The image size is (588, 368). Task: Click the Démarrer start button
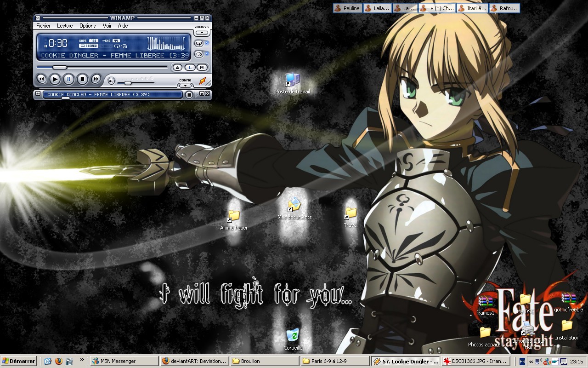18,361
